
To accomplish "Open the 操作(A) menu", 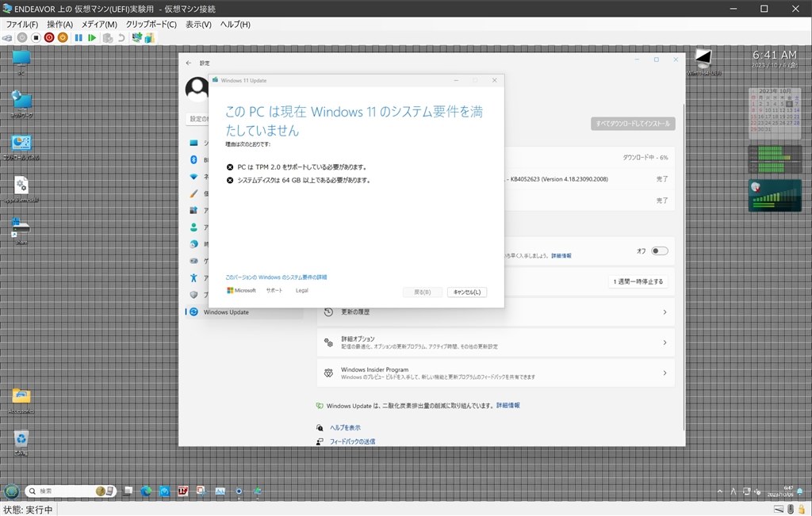I will (x=60, y=25).
